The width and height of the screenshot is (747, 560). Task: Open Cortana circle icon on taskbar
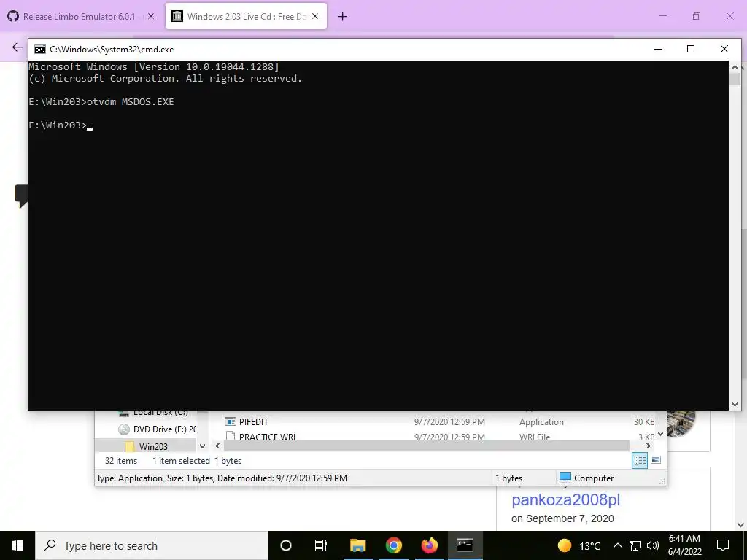coord(286,545)
